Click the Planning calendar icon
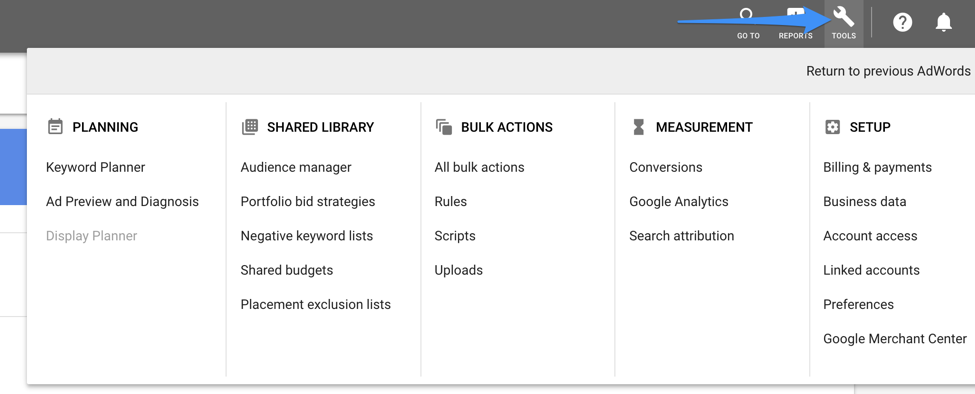Image resolution: width=975 pixels, height=394 pixels. (x=55, y=127)
